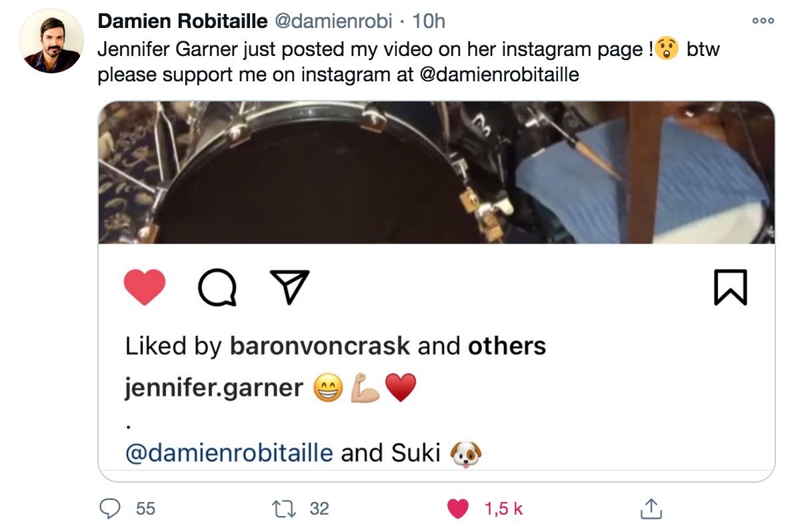Click the @damienrobi handle
Viewport: 796px width, 532px height.
click(333, 21)
